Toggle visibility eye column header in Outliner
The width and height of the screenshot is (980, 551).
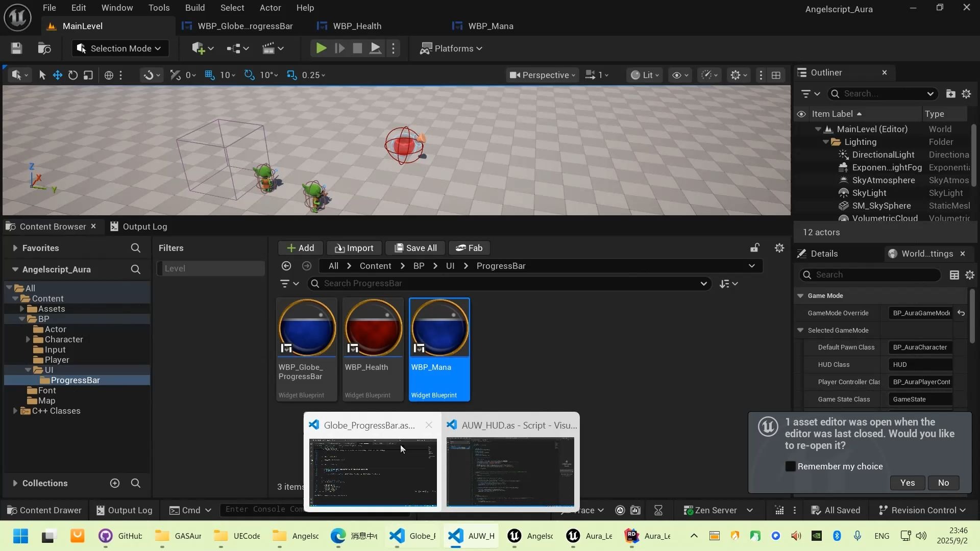point(801,114)
